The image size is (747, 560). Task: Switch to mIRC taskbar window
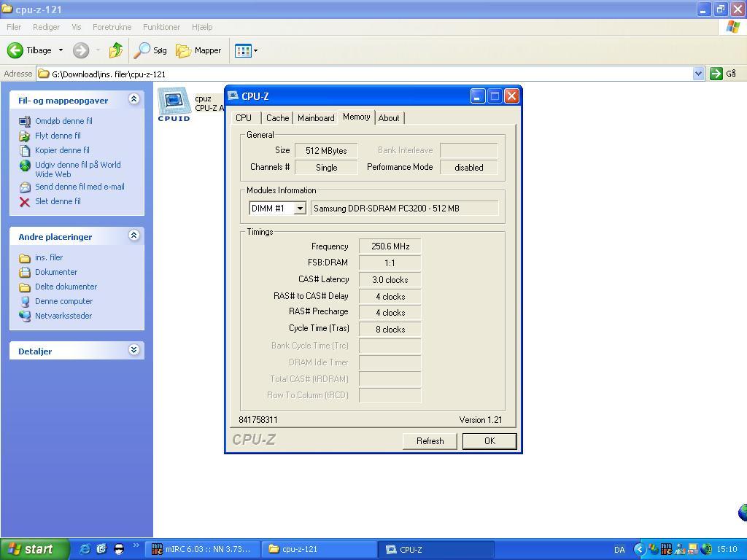click(204, 549)
